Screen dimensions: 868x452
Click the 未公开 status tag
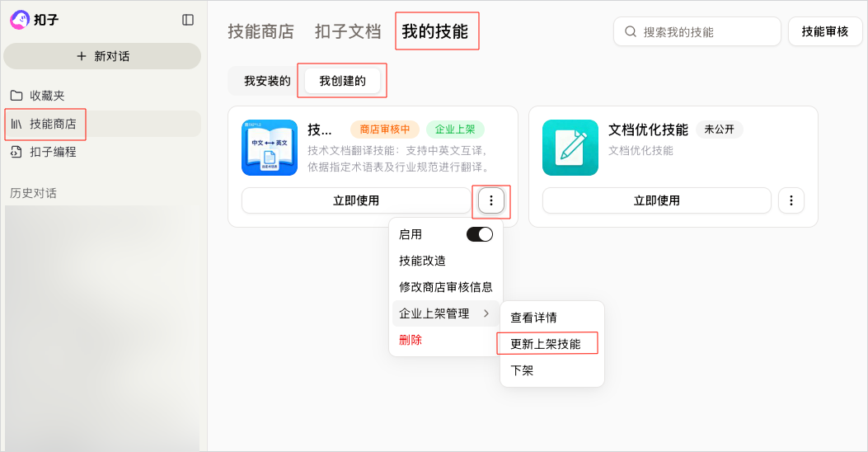pyautogui.click(x=719, y=129)
